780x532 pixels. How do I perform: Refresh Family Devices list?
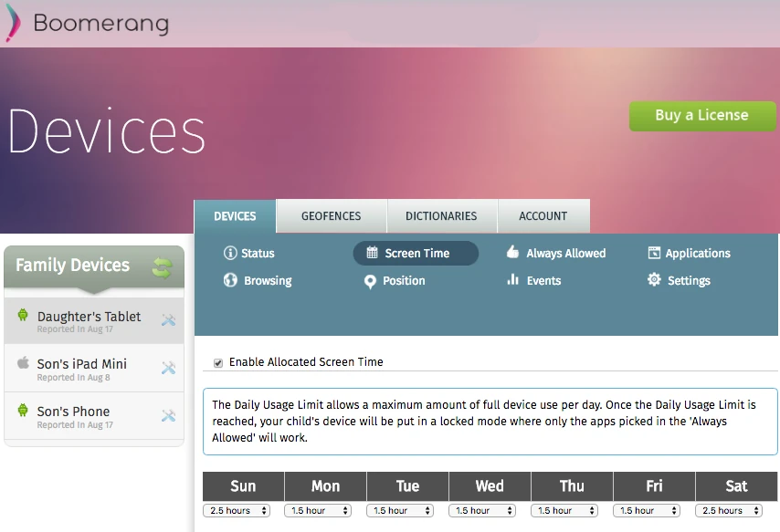click(163, 265)
